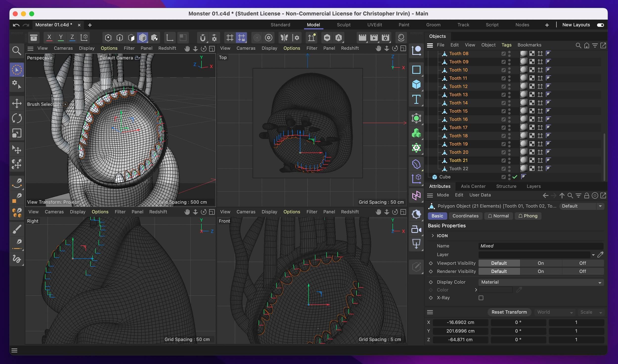
Task: Click the Objects panel home icon
Action: point(587,45)
